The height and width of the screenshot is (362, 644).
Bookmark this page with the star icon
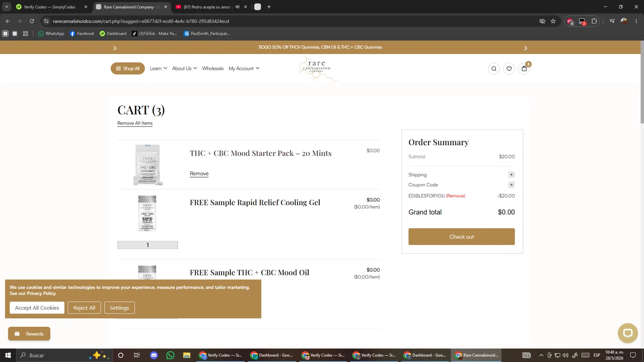click(x=553, y=21)
